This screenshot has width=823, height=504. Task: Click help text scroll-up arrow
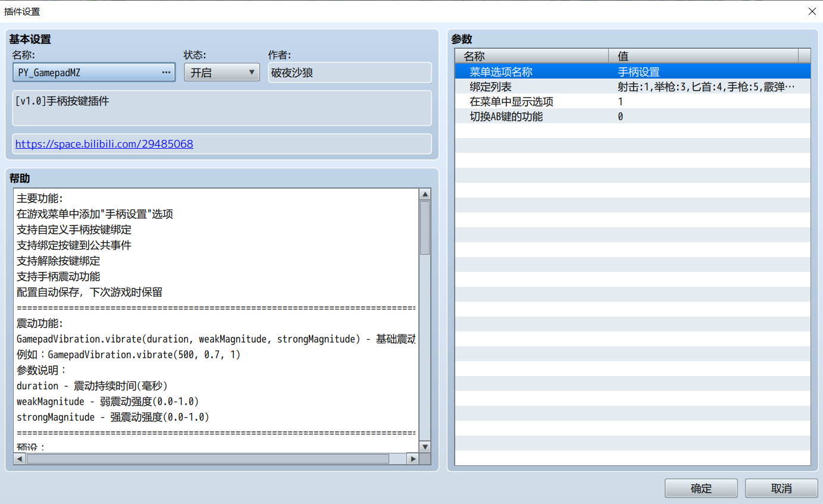coord(425,195)
